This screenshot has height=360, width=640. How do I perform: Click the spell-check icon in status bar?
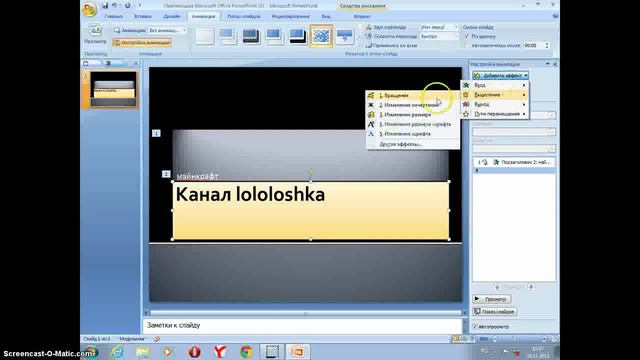pyautogui.click(x=157, y=339)
